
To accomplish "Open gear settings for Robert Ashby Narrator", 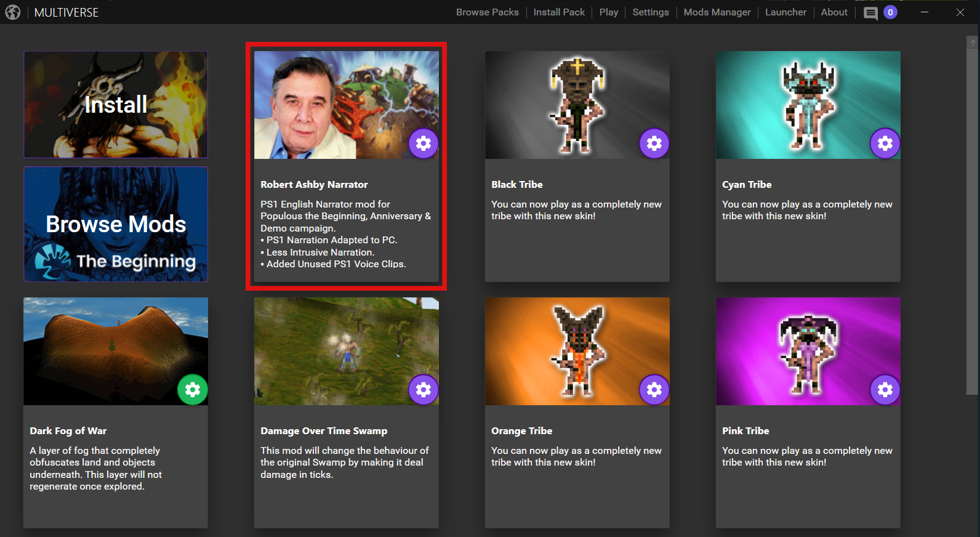I will (424, 143).
